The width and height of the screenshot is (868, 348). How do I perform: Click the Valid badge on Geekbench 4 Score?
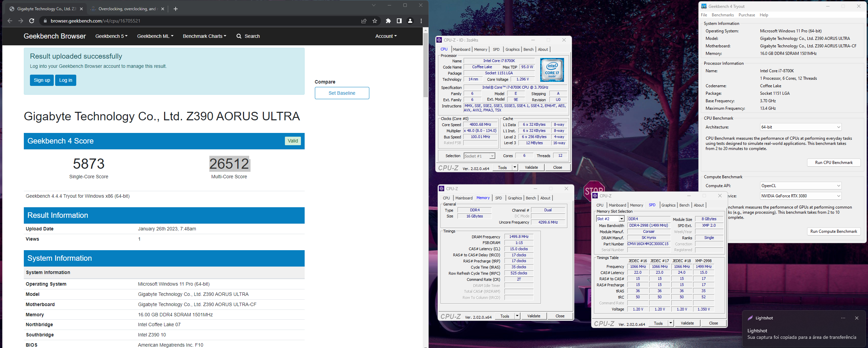click(x=293, y=141)
